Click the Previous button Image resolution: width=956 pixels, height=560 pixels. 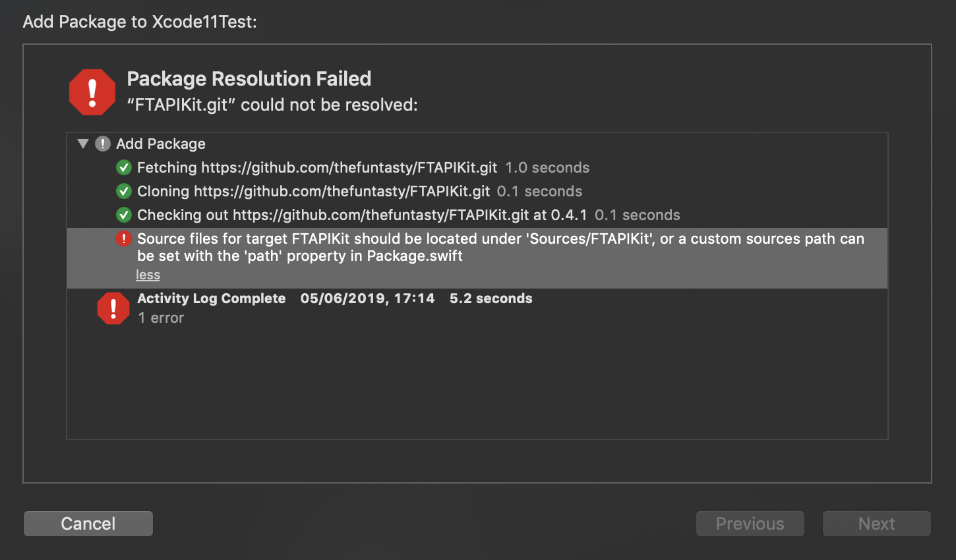point(750,523)
